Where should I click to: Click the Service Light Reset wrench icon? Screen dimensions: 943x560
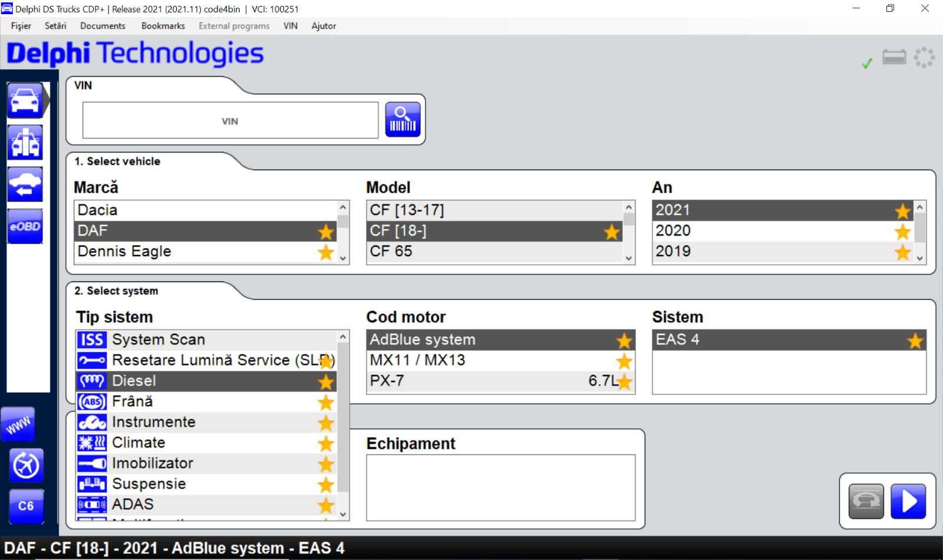[92, 360]
